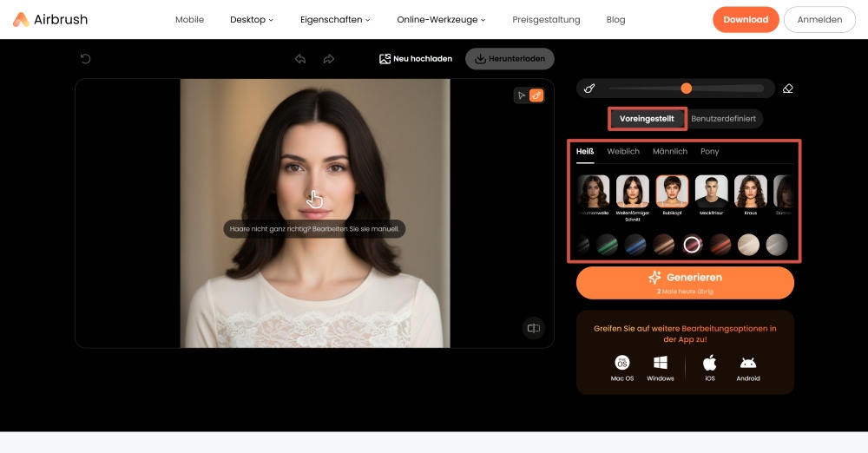The width and height of the screenshot is (868, 453).
Task: Choose the Wellenförmiger Schnitt hairstyle
Action: click(633, 191)
